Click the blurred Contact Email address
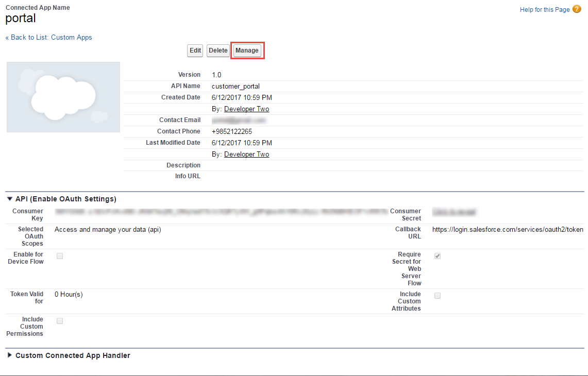The image size is (588, 376). click(x=239, y=120)
